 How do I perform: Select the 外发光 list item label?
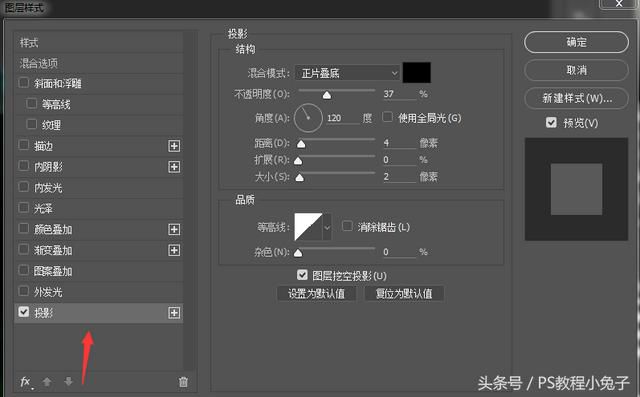pyautogui.click(x=48, y=292)
